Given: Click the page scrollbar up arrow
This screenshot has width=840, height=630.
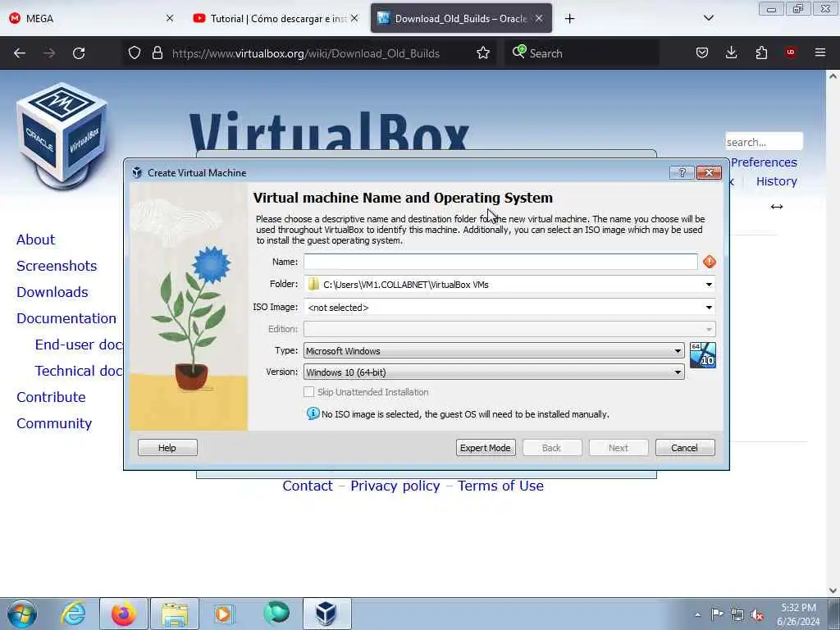Looking at the screenshot, I should 833,76.
